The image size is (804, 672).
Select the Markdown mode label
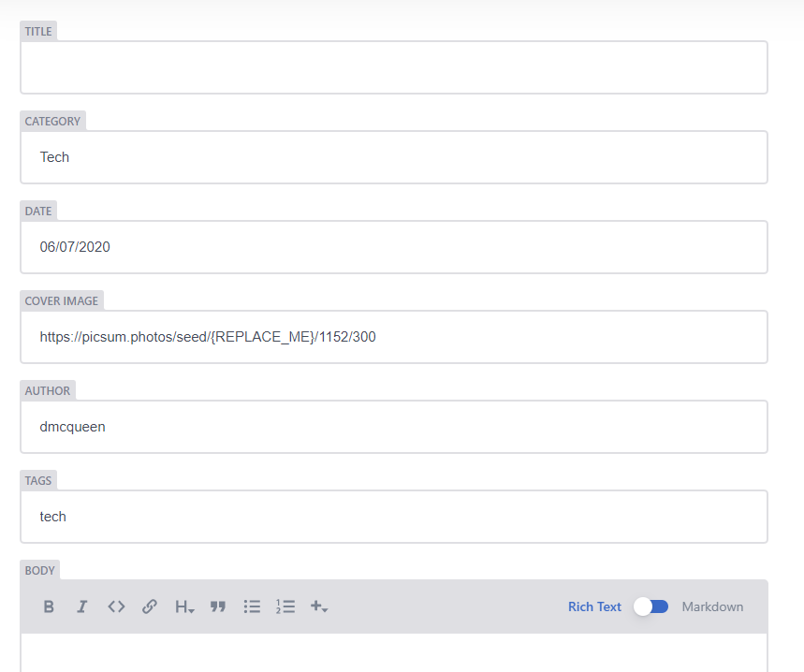coord(712,606)
